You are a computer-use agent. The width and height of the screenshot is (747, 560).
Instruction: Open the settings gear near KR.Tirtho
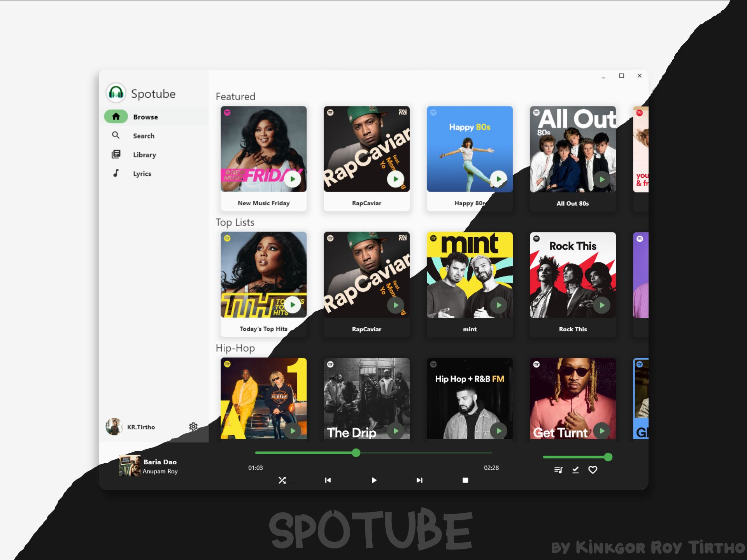(194, 427)
